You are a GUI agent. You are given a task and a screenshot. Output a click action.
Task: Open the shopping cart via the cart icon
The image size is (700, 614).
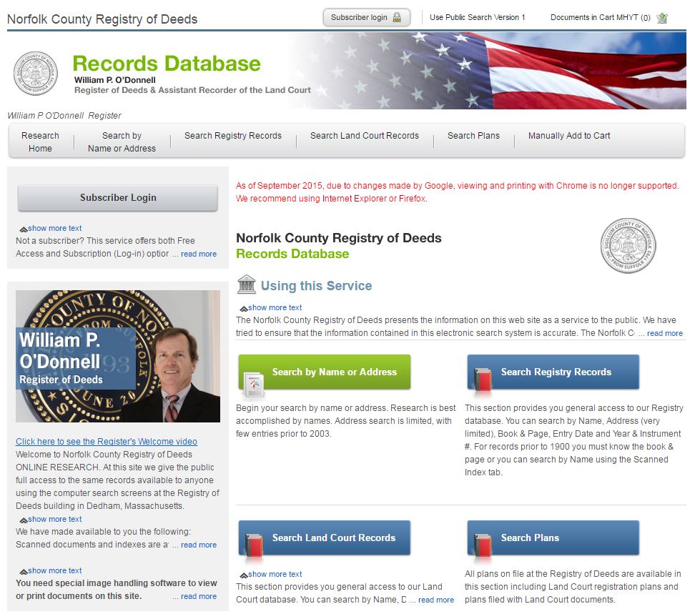(661, 17)
